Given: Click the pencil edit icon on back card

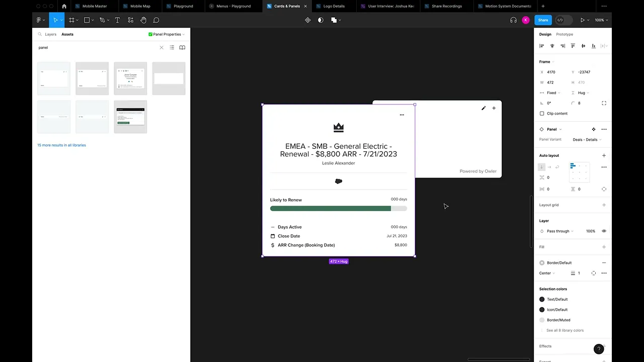Looking at the screenshot, I should [484, 108].
